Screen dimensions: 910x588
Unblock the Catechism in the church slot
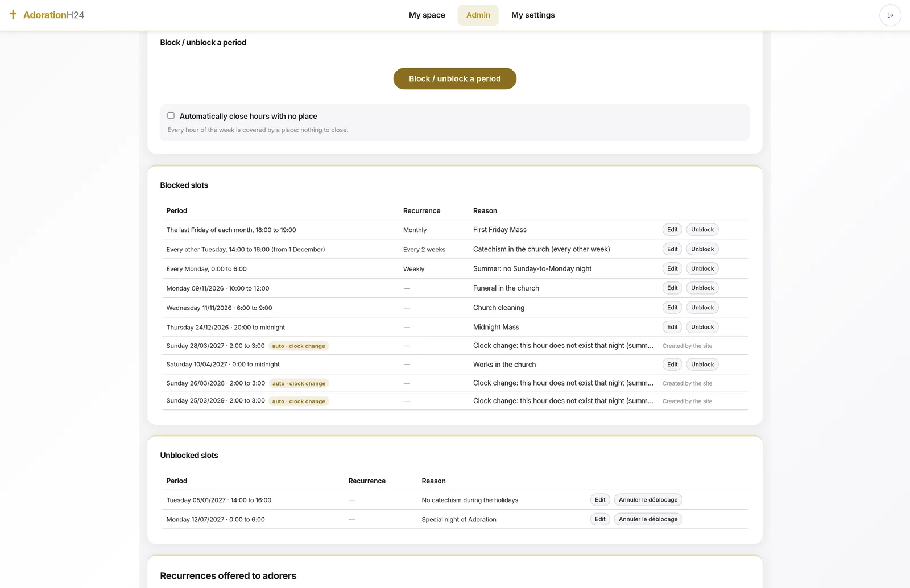click(x=702, y=249)
